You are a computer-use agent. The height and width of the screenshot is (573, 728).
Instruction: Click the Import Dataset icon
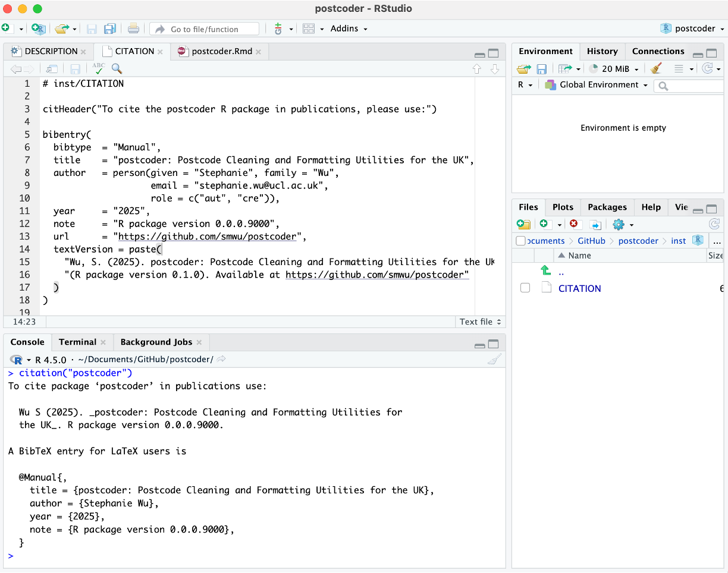click(568, 69)
